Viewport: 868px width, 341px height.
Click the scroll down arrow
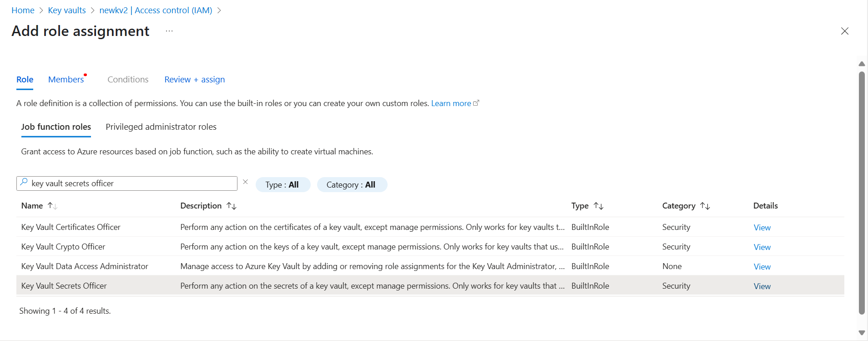coord(862,333)
